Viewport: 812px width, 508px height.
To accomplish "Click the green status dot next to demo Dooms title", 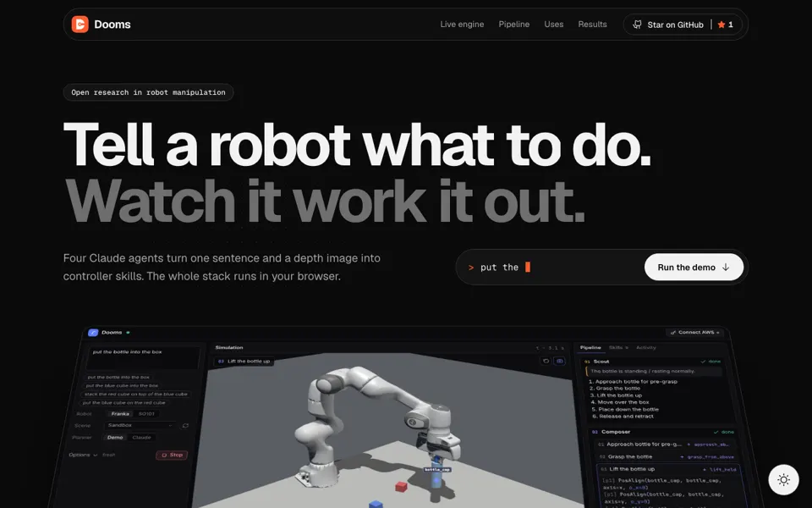I will 128,332.
